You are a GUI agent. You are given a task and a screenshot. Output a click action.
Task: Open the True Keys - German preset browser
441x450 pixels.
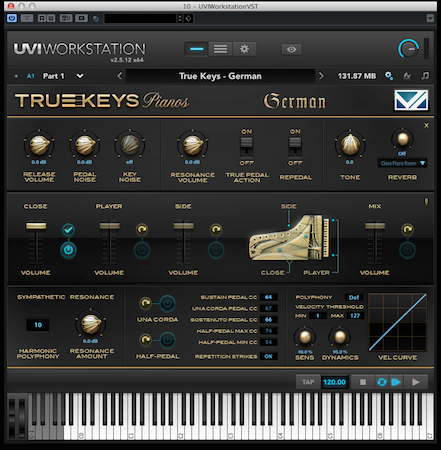(x=220, y=76)
